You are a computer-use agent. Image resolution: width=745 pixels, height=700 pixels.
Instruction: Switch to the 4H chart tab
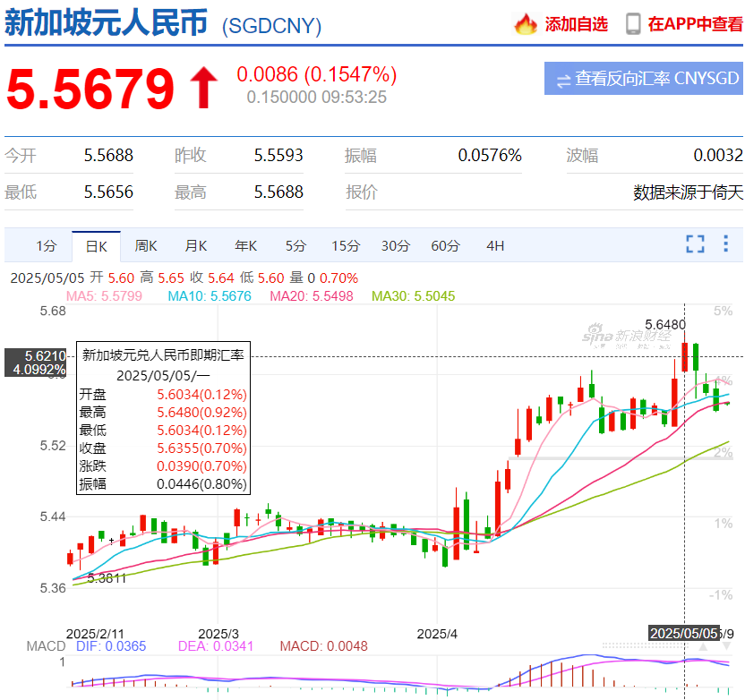click(x=495, y=246)
